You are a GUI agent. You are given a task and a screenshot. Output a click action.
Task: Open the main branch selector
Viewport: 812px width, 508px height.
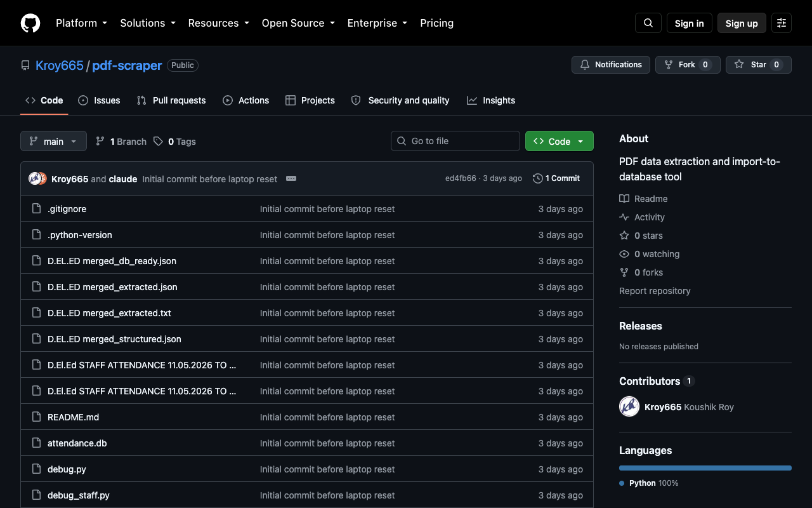coord(53,141)
